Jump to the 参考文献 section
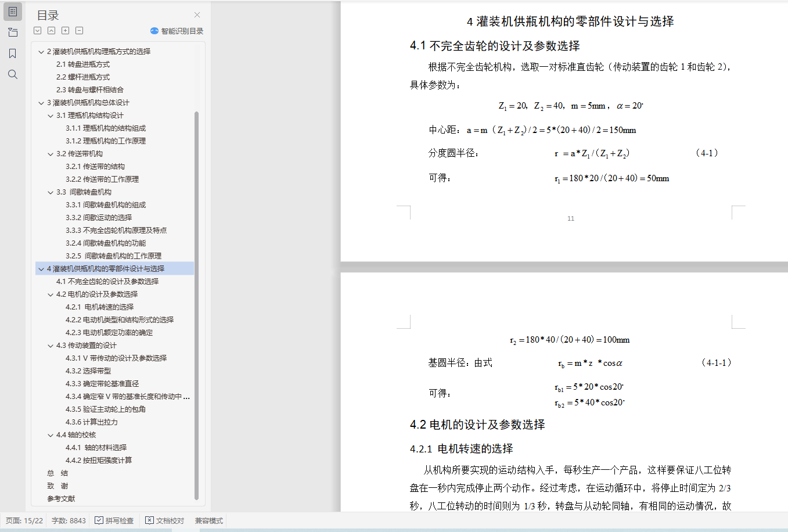This screenshot has width=788, height=532. point(61,499)
